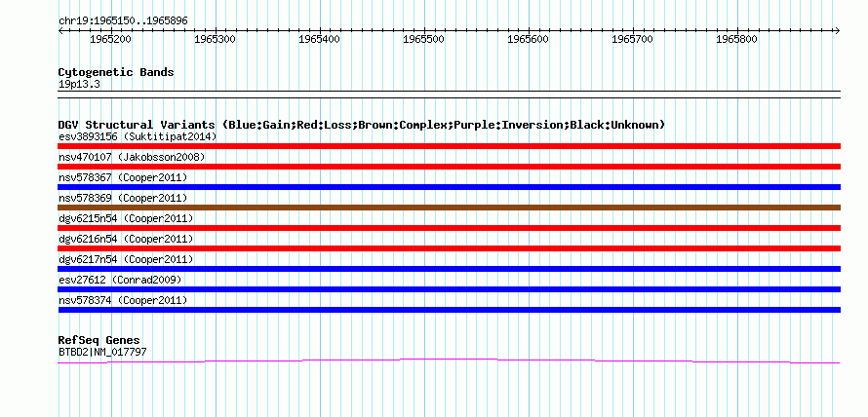Select the brown complex bar under nsv578369
Screen dimensions: 868x417
pos(449,208)
